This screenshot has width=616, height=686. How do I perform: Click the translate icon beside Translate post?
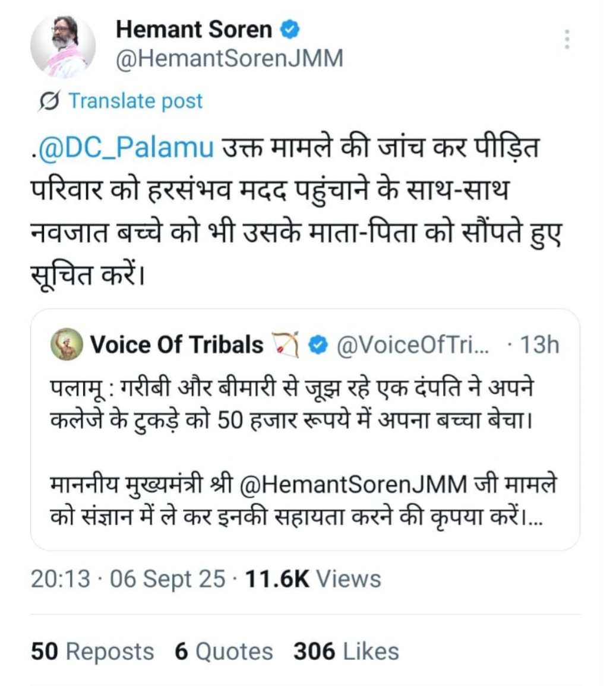coord(48,102)
